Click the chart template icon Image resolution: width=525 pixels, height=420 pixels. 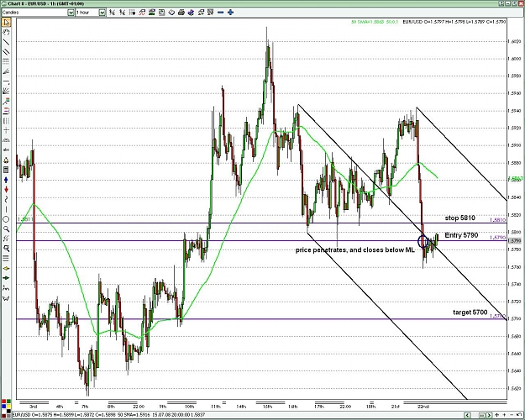[162, 13]
